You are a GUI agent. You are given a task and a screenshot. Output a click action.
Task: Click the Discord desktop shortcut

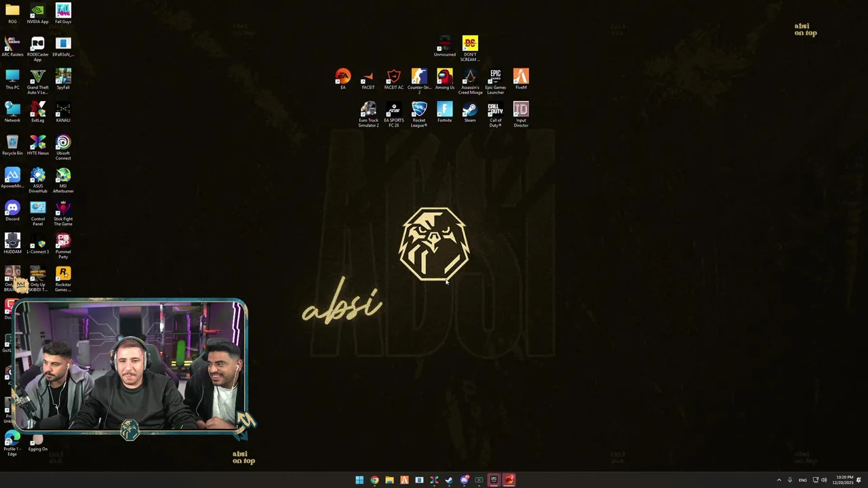point(12,211)
